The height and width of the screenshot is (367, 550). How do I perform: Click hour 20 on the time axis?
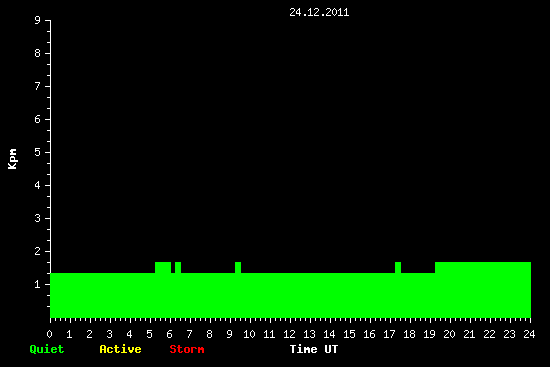coord(449,334)
